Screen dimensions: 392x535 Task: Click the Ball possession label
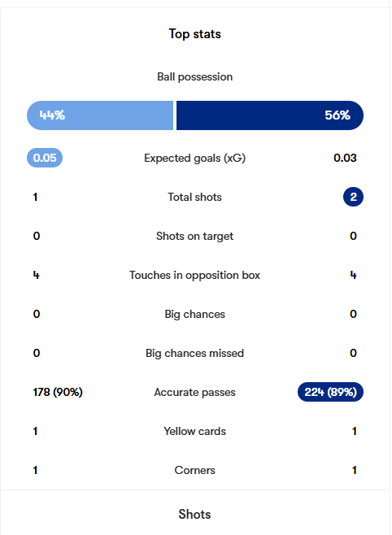click(x=195, y=76)
